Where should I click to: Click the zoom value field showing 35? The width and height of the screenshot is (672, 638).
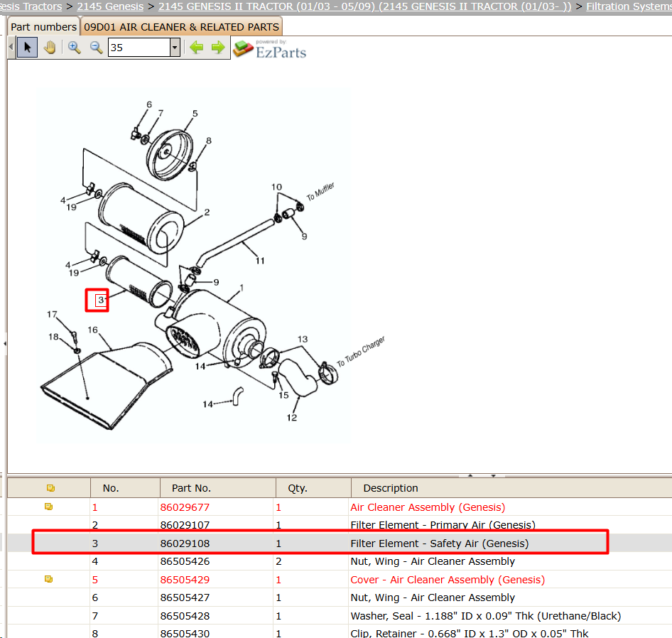point(139,47)
